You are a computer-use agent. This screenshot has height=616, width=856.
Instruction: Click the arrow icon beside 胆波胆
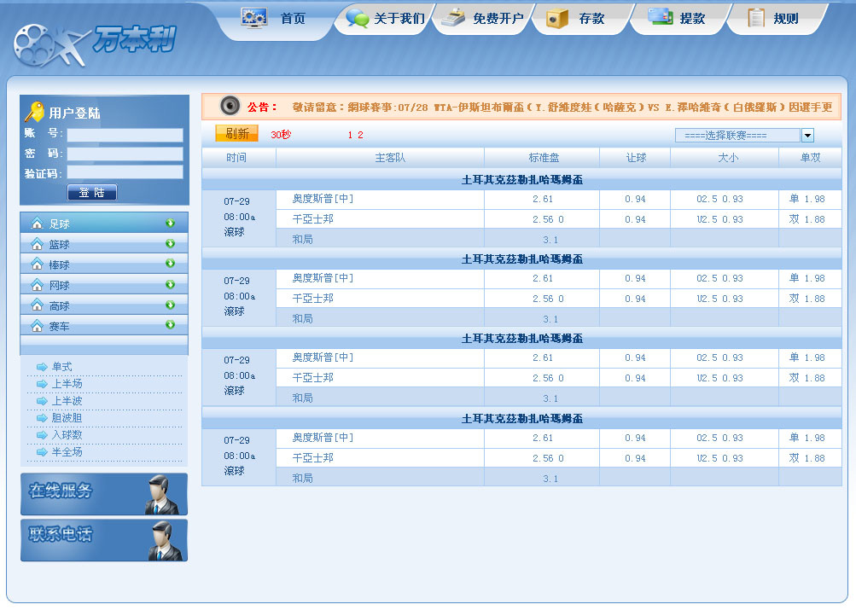pos(42,418)
